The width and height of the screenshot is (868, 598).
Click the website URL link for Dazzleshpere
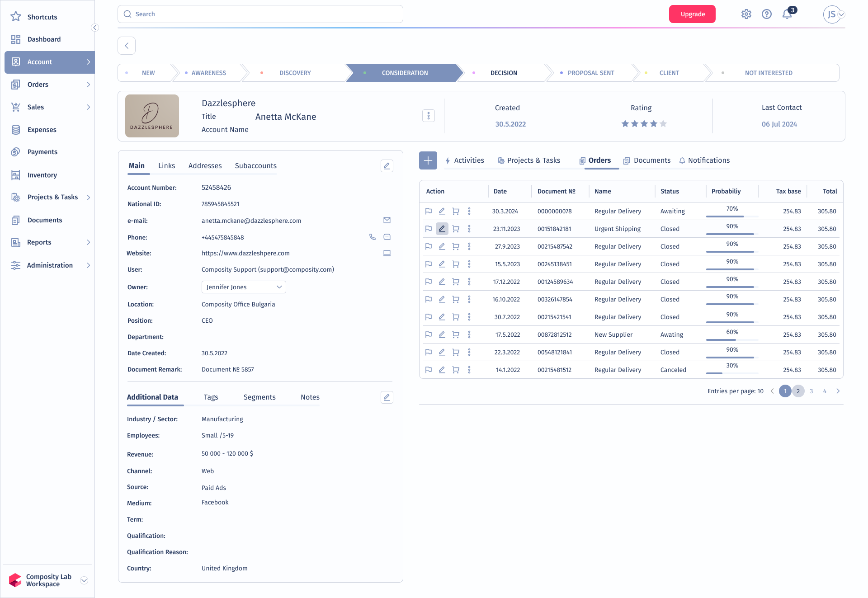coord(245,253)
